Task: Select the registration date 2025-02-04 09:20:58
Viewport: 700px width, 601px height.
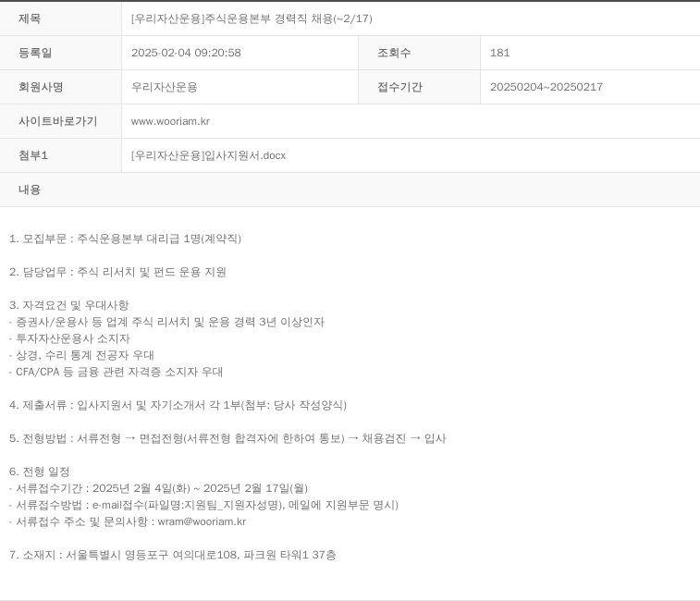Action: [186, 53]
